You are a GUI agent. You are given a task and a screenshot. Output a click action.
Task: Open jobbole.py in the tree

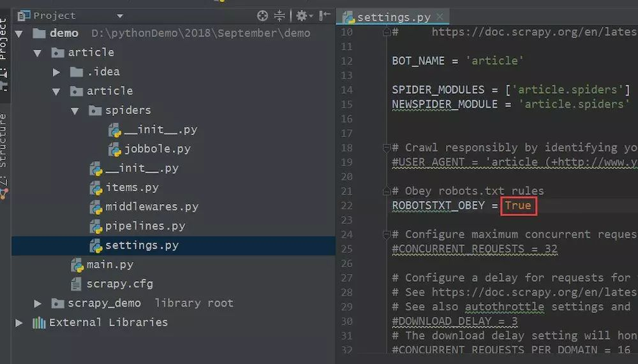[x=174, y=149]
